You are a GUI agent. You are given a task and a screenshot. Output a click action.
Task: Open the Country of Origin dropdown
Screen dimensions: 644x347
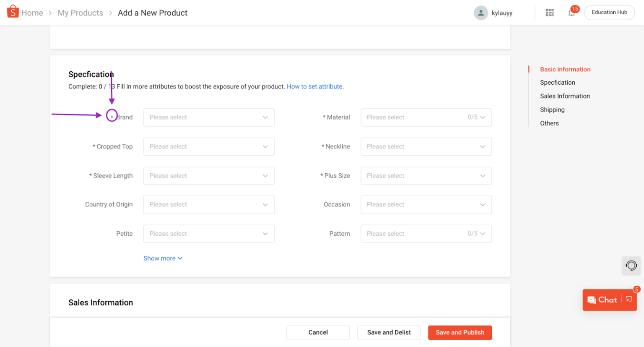coord(208,204)
